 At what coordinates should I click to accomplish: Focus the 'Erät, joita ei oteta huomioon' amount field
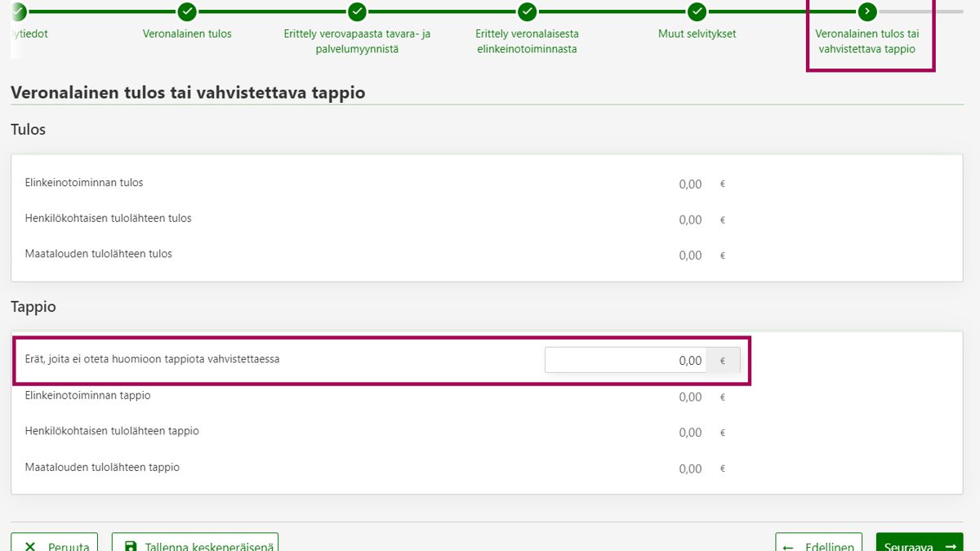[625, 360]
